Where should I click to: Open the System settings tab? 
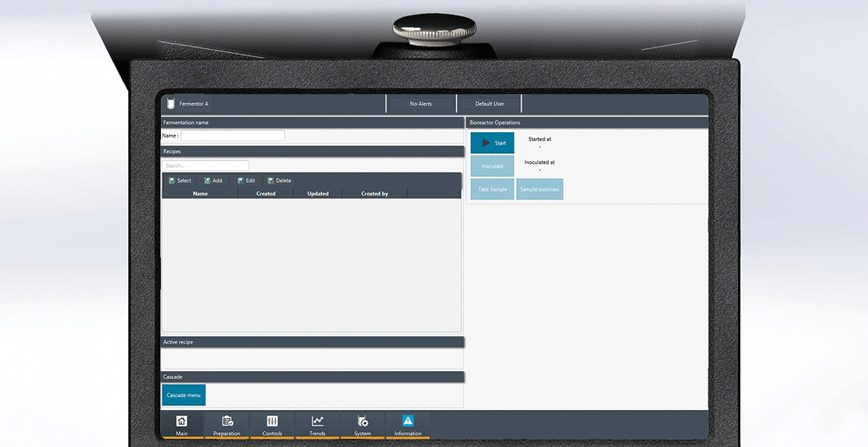[363, 425]
